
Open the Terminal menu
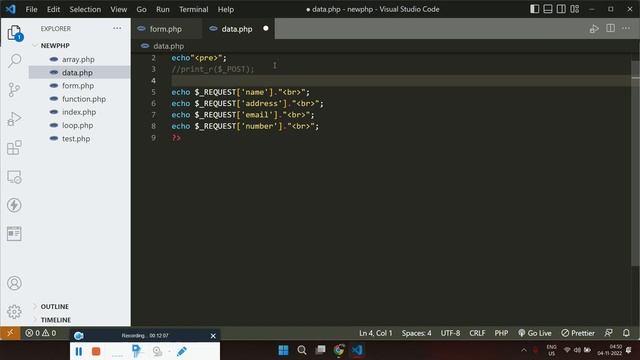pyautogui.click(x=193, y=9)
